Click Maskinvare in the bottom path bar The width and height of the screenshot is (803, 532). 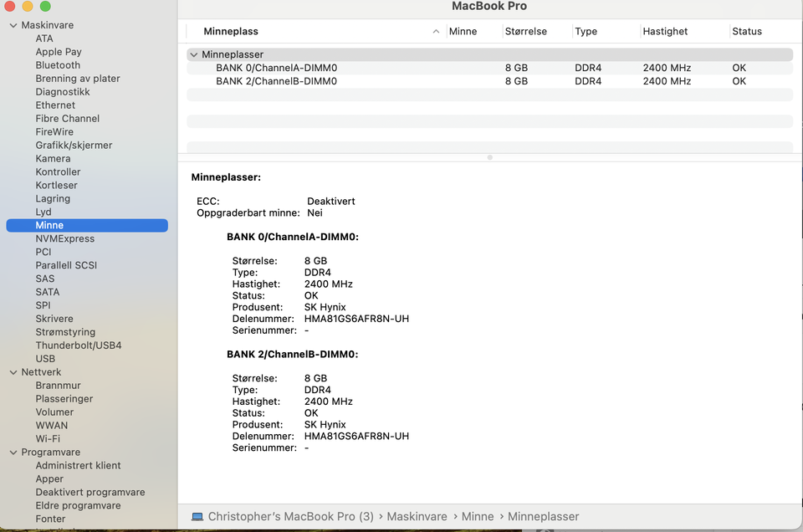coord(417,517)
